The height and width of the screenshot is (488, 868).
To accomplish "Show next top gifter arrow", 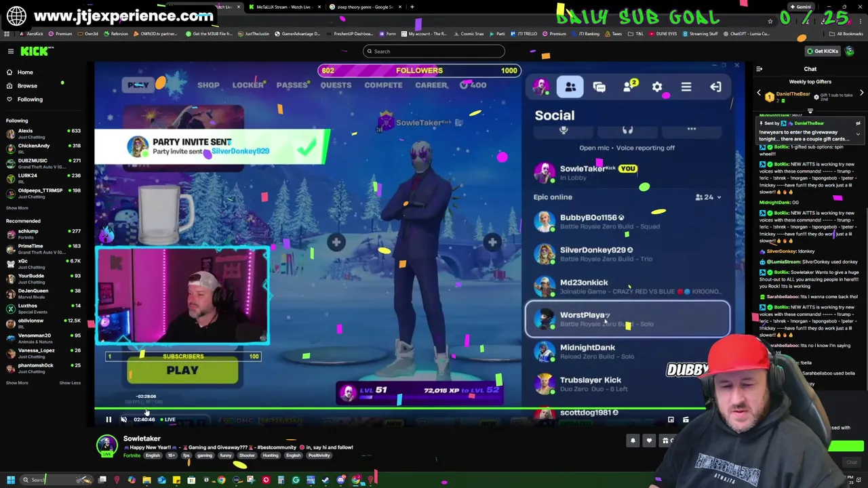I will point(861,93).
